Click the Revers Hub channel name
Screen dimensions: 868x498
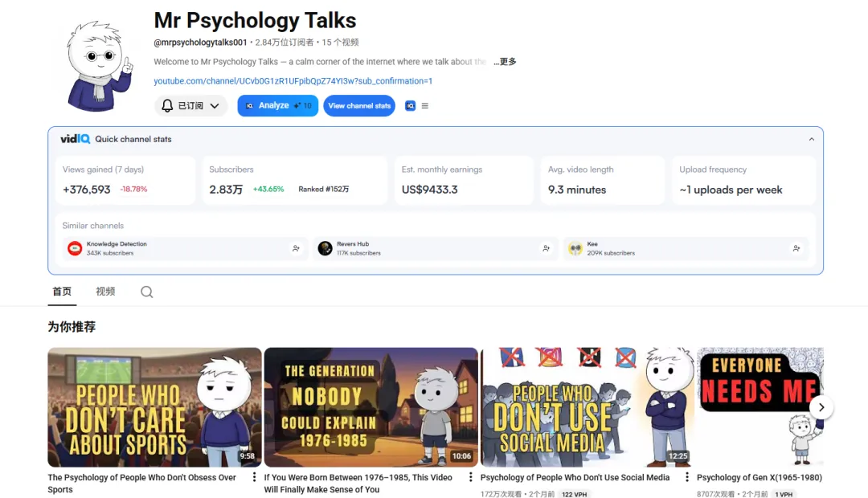pyautogui.click(x=353, y=244)
